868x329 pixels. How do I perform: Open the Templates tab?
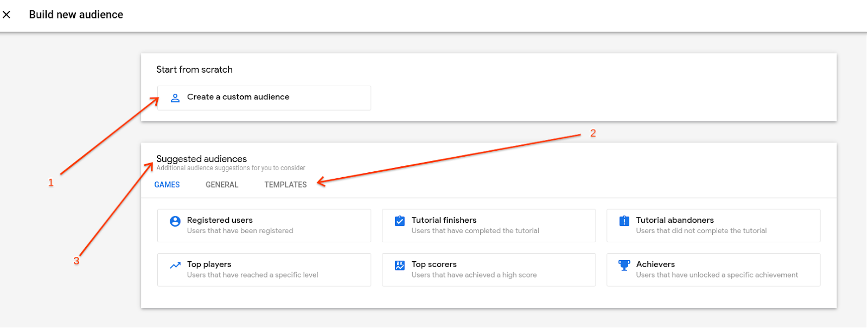(x=285, y=185)
